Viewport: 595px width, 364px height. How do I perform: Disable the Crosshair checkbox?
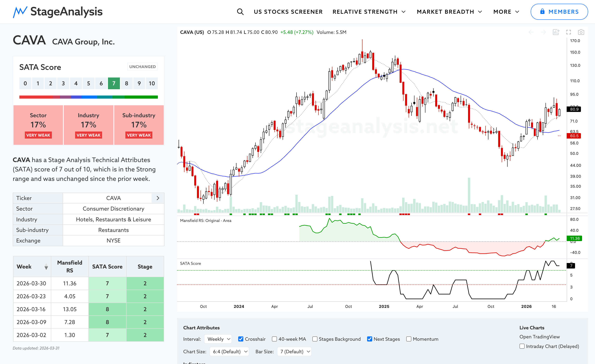tap(241, 339)
